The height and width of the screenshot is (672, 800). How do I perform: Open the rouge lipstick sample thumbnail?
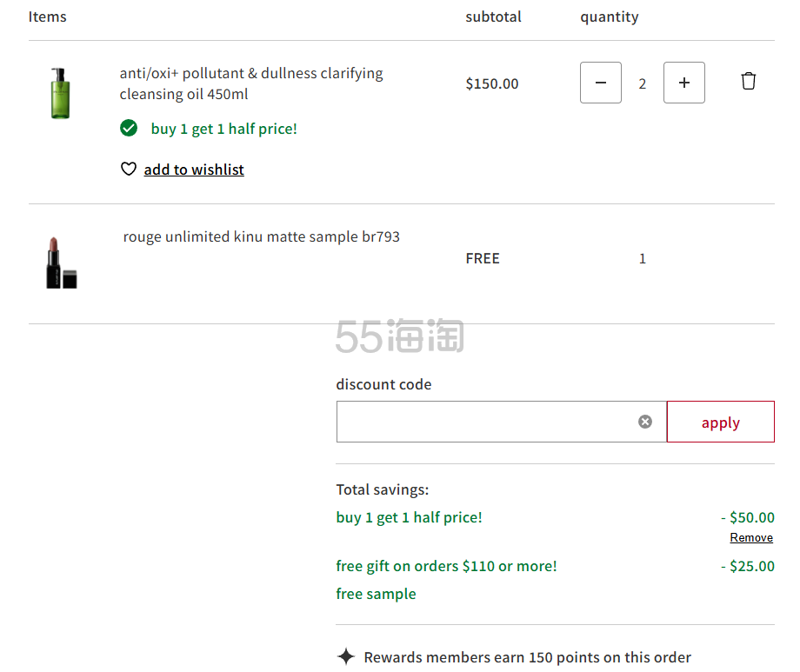[x=61, y=262]
